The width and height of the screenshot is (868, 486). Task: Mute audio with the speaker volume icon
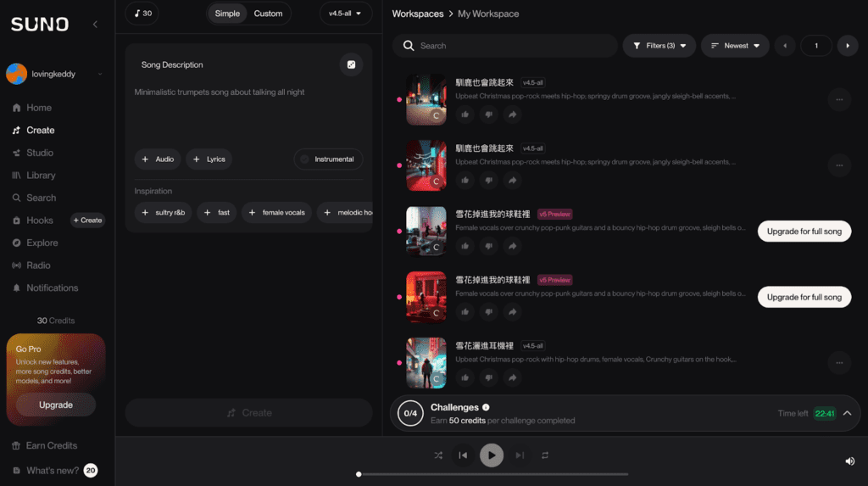849,461
